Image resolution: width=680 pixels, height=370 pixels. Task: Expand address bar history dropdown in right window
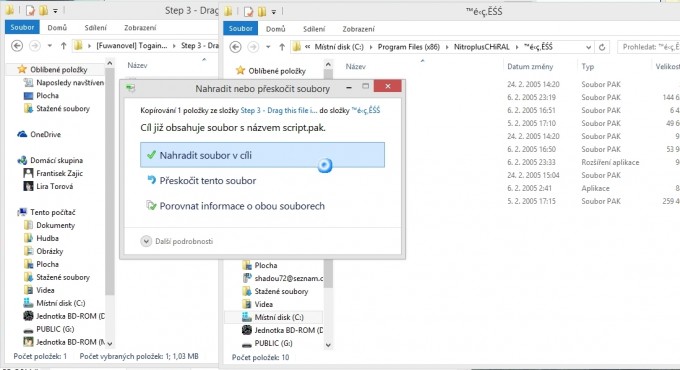click(x=588, y=47)
